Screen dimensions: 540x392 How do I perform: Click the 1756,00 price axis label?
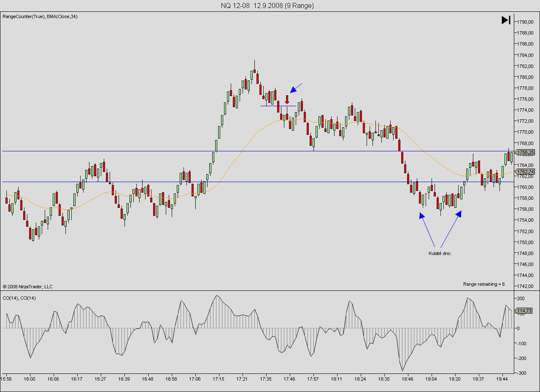click(x=526, y=209)
